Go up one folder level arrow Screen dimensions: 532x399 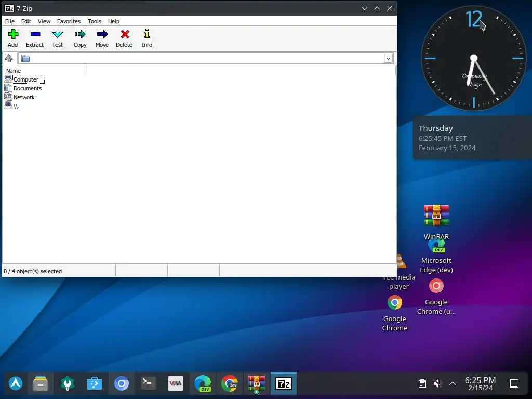click(9, 58)
